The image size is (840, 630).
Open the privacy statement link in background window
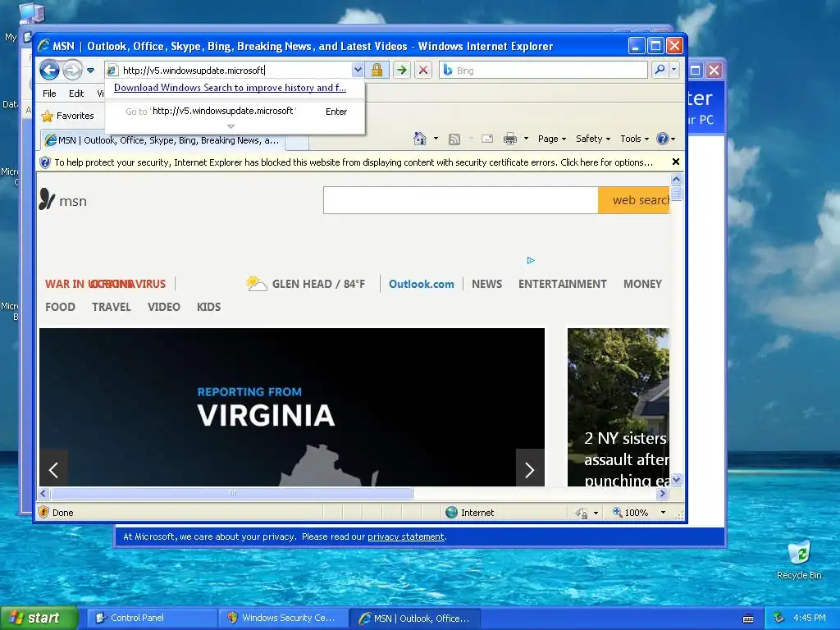click(405, 536)
